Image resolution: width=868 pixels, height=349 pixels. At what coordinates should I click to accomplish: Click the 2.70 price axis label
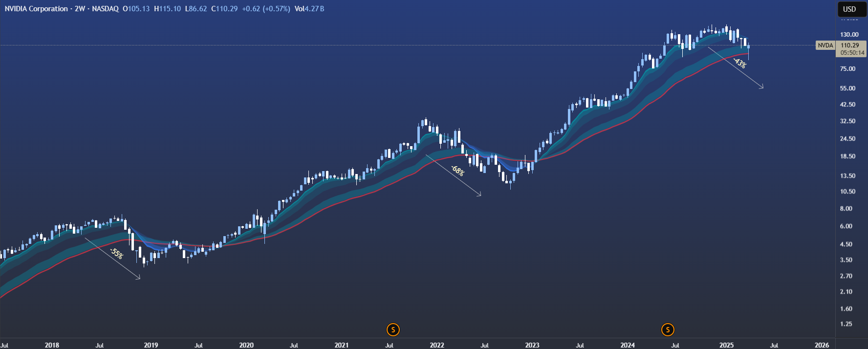click(x=846, y=276)
